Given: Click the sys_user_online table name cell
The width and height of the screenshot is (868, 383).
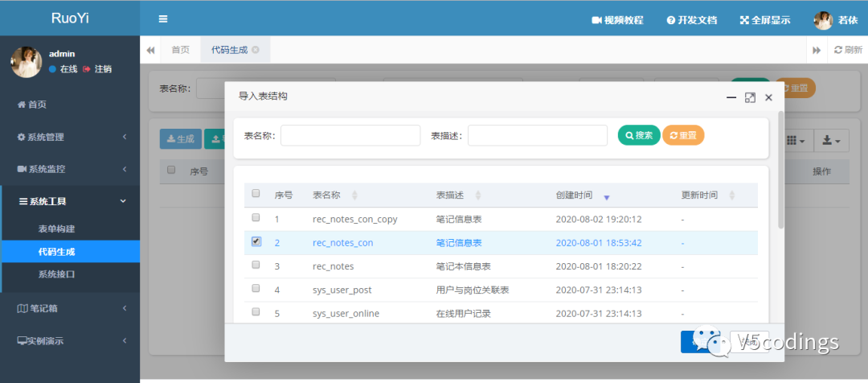Looking at the screenshot, I should [x=346, y=314].
